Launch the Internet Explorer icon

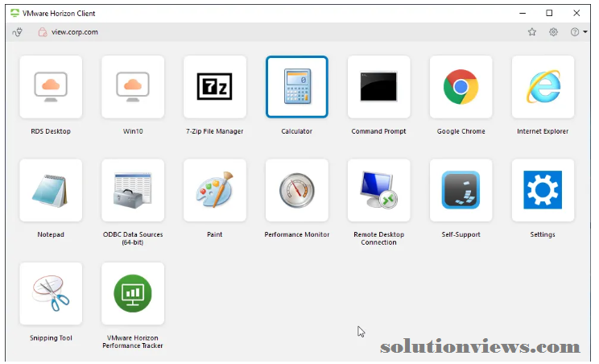543,87
